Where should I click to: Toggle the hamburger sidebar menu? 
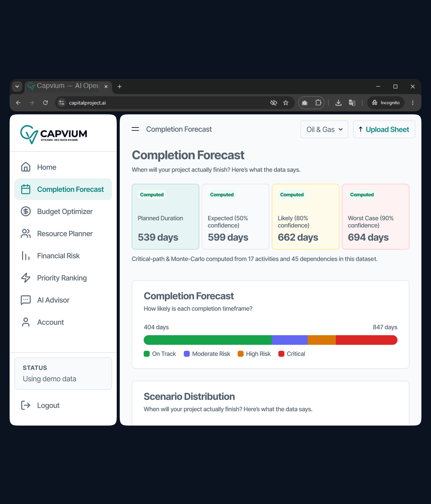click(x=135, y=129)
